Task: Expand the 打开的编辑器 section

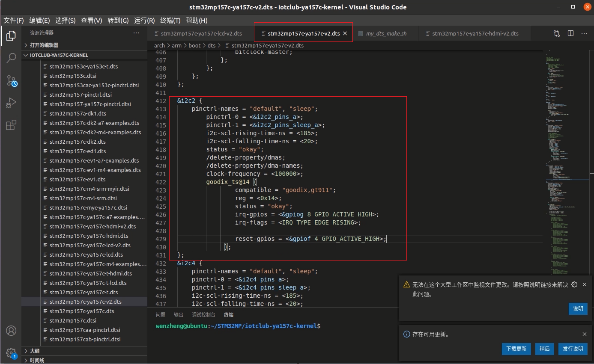Action: point(44,45)
